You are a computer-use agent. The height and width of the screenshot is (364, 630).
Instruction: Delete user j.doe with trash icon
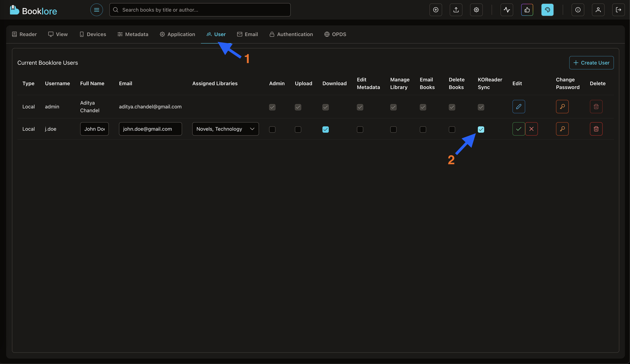(596, 129)
